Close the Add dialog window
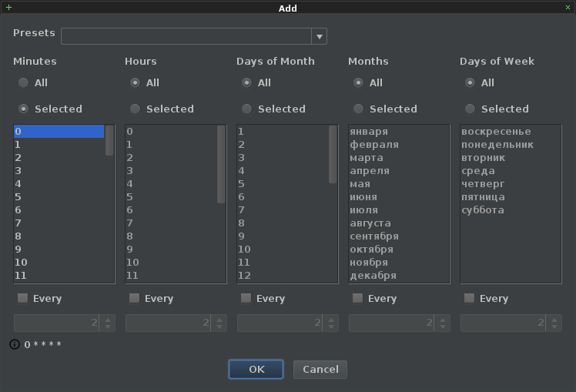 [568, 8]
